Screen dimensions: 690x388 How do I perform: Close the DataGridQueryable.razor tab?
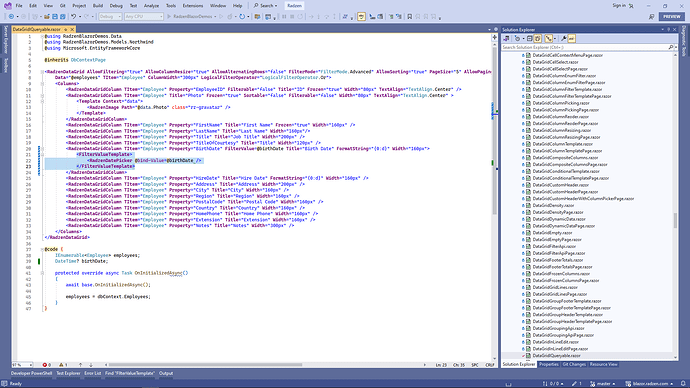[x=72, y=29]
